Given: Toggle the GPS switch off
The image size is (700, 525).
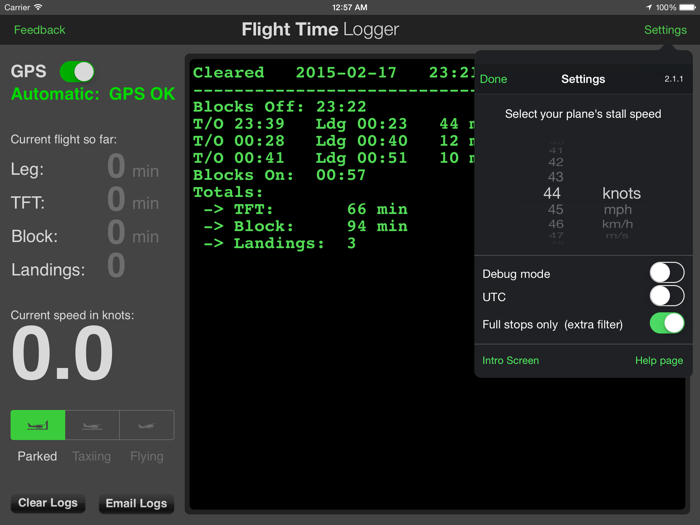Looking at the screenshot, I should [x=77, y=71].
